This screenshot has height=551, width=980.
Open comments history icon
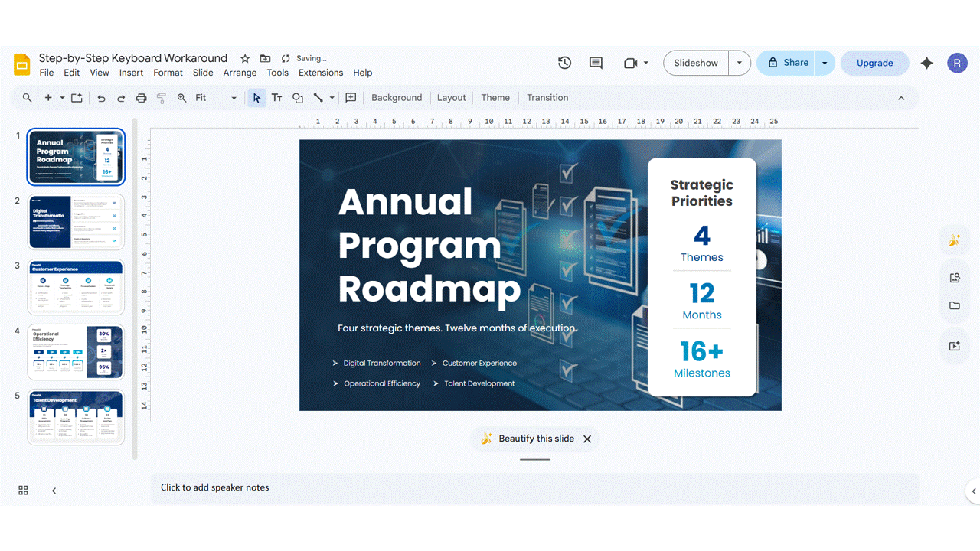click(596, 63)
